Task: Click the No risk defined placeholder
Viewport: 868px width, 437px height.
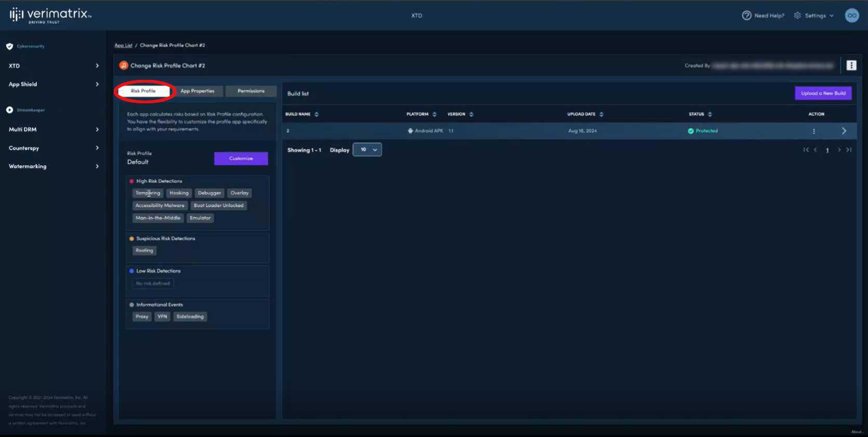Action: (153, 283)
